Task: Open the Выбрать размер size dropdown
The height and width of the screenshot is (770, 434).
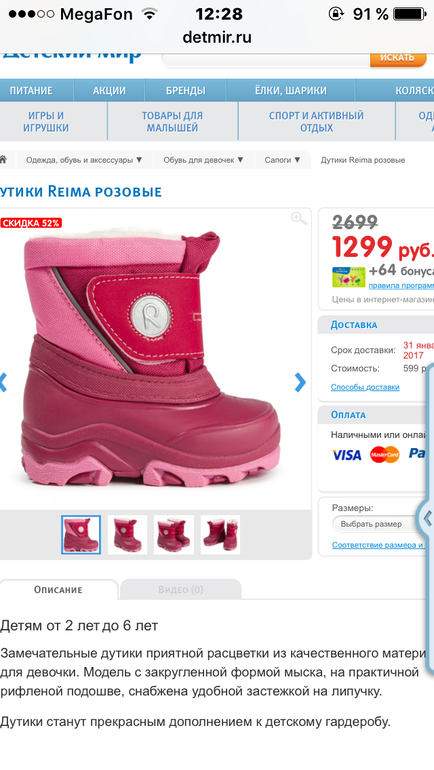Action: tap(378, 524)
